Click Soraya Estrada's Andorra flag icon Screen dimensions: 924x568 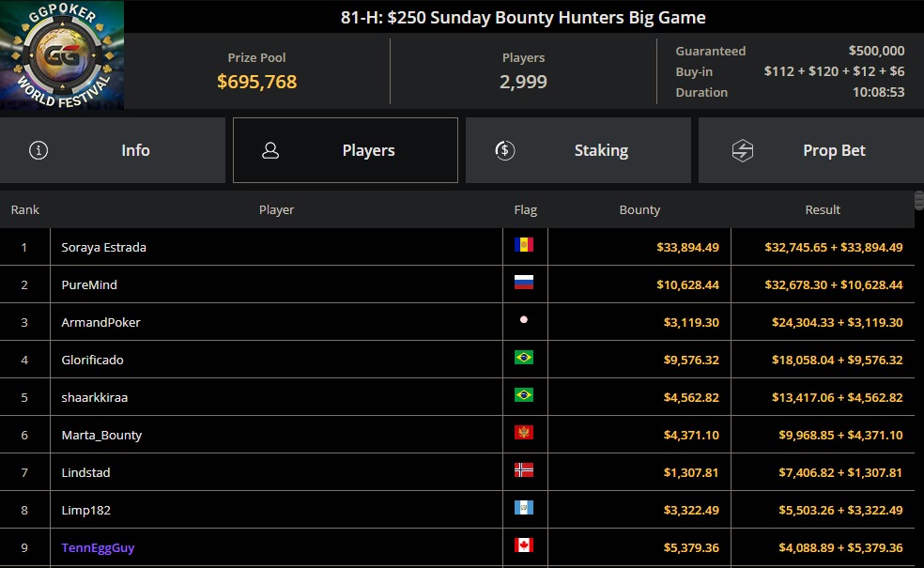coord(524,244)
